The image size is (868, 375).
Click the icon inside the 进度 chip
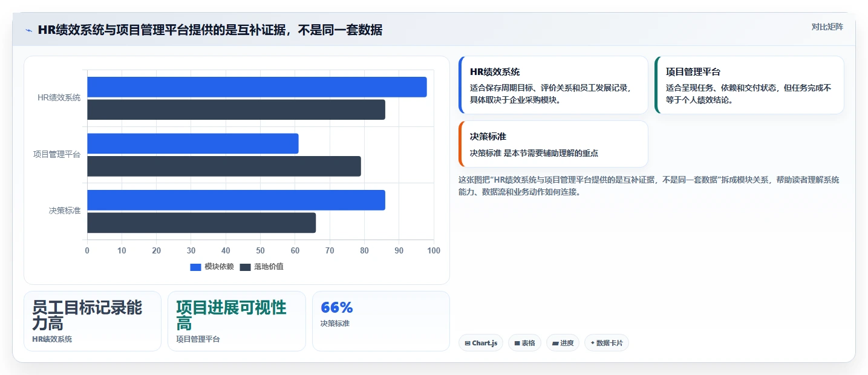click(555, 343)
